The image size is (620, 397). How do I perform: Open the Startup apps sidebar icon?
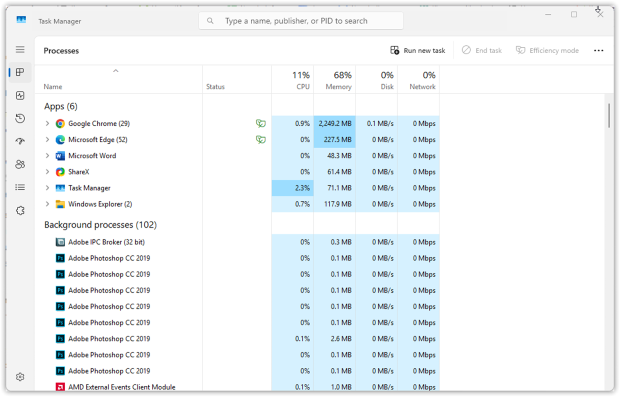pos(20,141)
